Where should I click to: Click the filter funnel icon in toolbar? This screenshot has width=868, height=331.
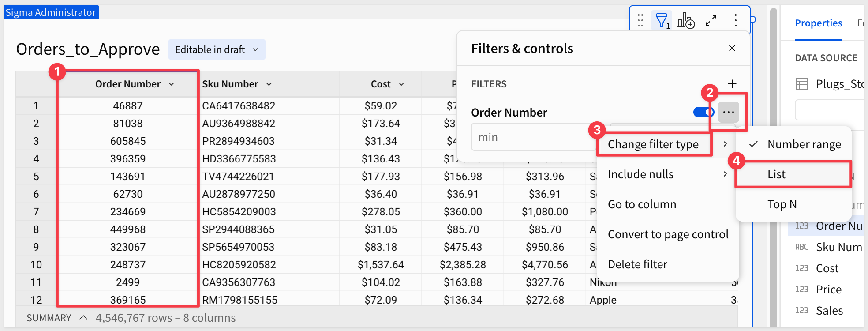(662, 21)
